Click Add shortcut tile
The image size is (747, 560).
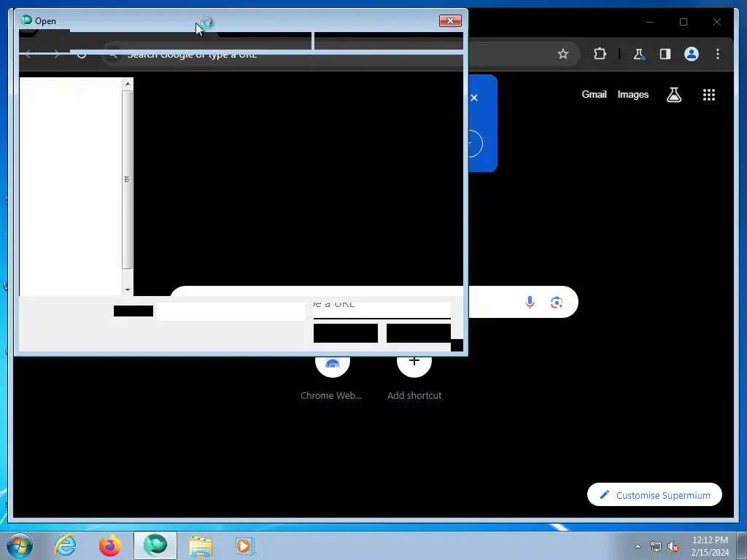coord(414,378)
